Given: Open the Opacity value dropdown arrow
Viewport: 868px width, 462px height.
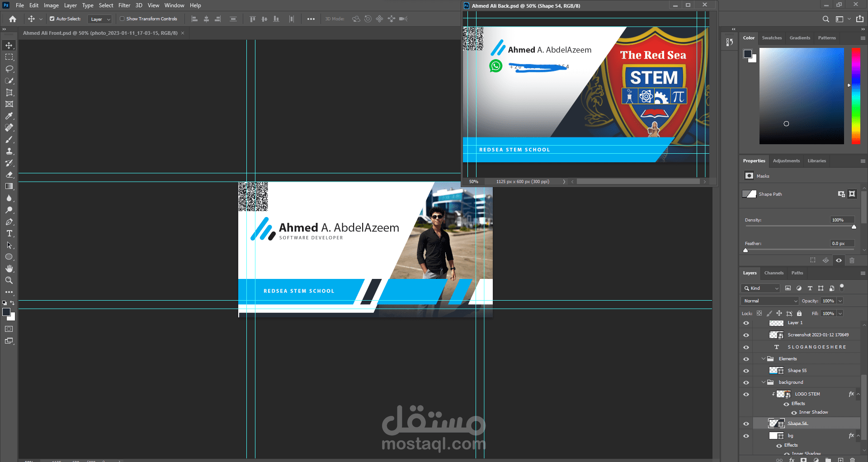Looking at the screenshot, I should [840, 301].
